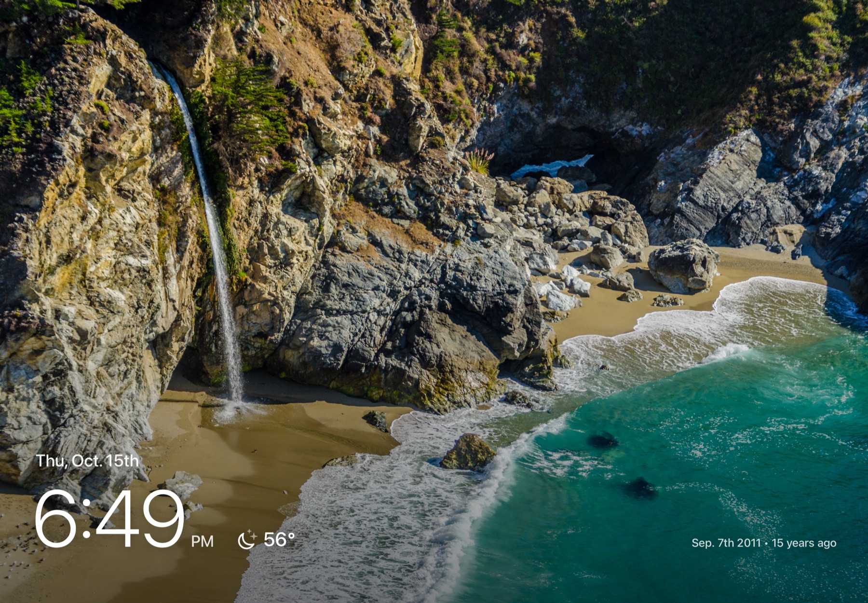868x603 pixels.
Task: Click the "15 years ago" caption text
Action: pyautogui.click(x=804, y=543)
